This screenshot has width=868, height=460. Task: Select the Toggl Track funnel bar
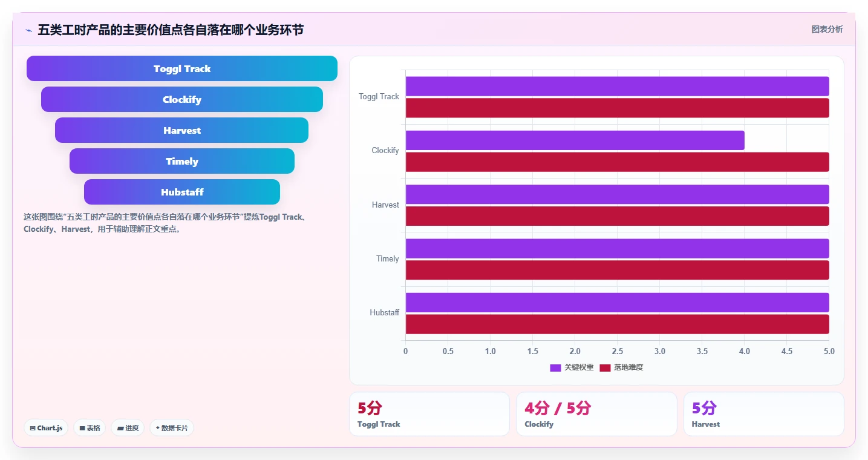coord(182,68)
